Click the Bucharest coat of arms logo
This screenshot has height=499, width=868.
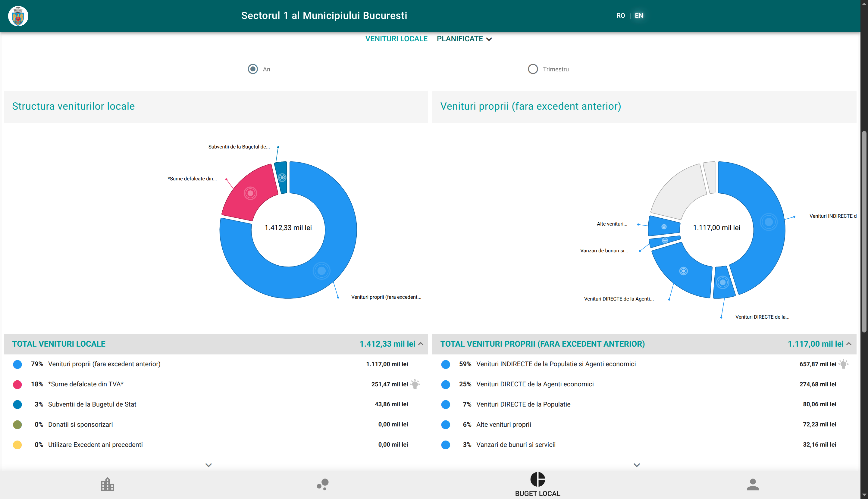18,16
